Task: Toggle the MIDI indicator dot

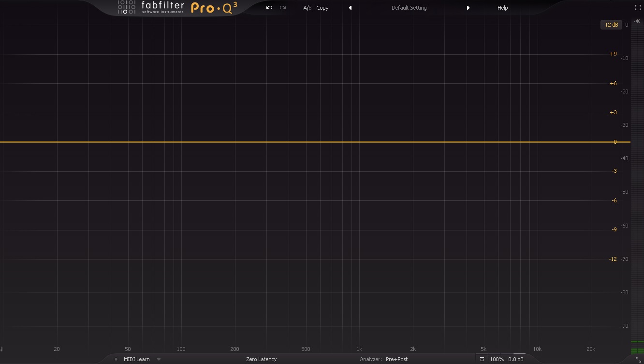Action: click(x=116, y=359)
